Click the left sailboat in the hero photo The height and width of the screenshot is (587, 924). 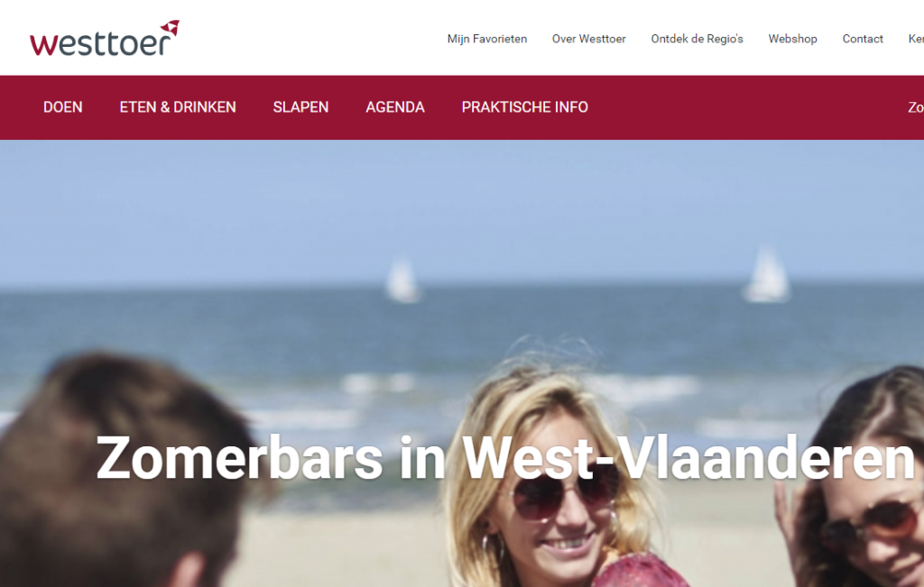tap(402, 280)
